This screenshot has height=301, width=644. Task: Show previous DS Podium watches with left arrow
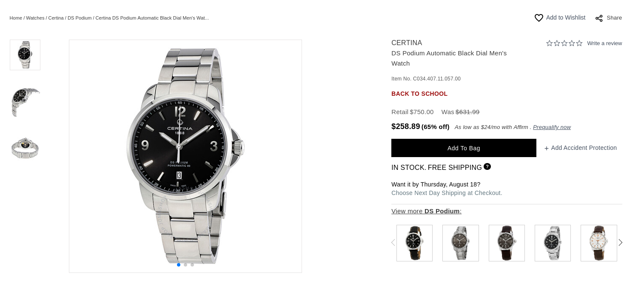(x=393, y=243)
